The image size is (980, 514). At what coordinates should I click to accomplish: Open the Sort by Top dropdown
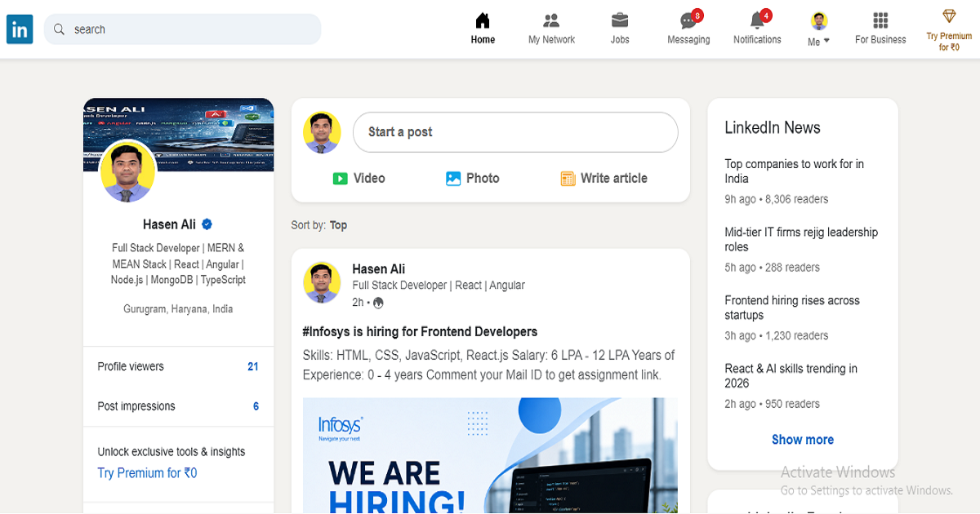pyautogui.click(x=338, y=225)
